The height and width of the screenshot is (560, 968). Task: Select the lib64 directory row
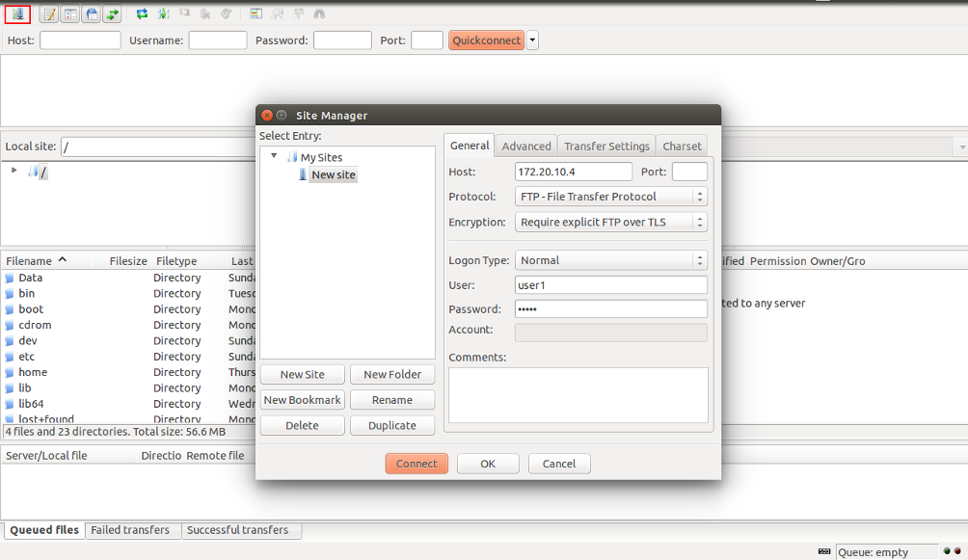click(x=129, y=404)
